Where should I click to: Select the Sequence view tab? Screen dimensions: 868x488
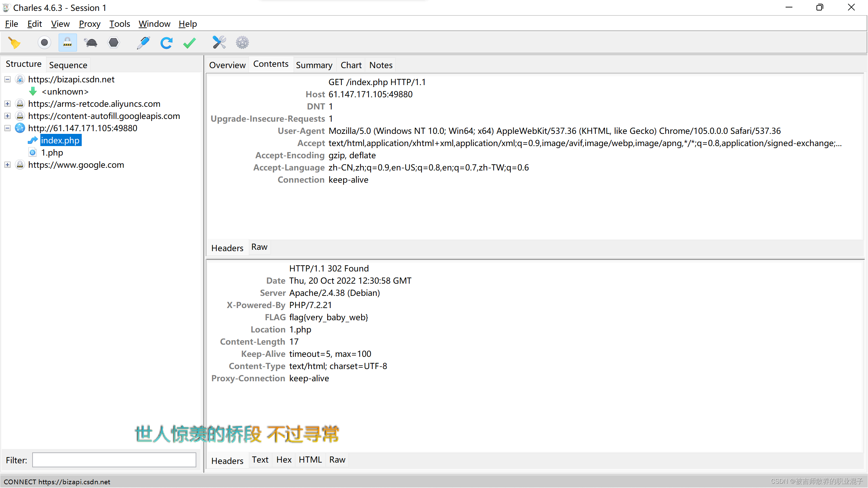pos(67,64)
